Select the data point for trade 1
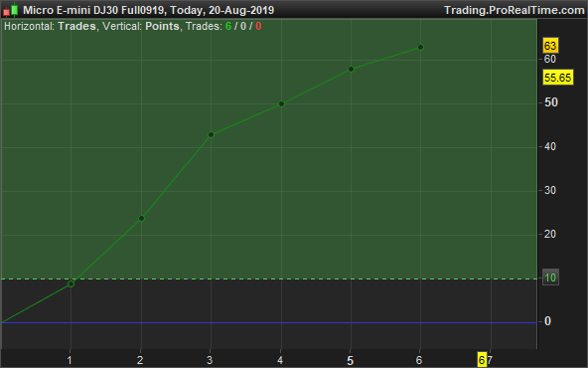Image resolution: width=588 pixels, height=368 pixels. click(71, 284)
